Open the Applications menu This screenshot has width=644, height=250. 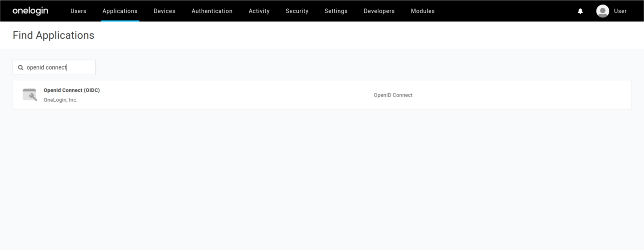[120, 11]
